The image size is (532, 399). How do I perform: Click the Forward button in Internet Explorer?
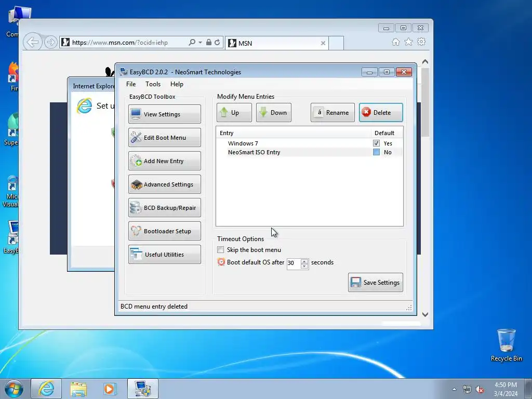tap(50, 43)
